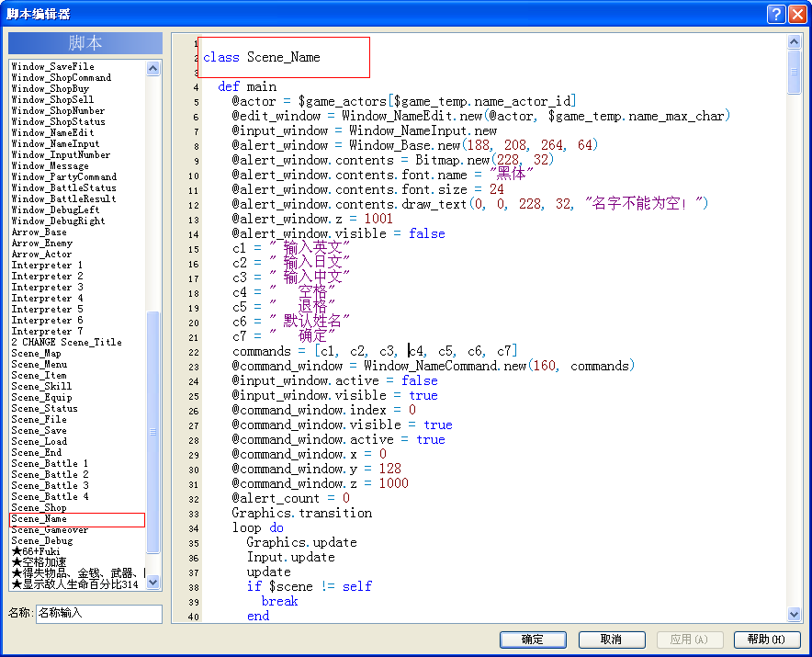
Task: Select ★66+Fuki script
Action: (36, 552)
